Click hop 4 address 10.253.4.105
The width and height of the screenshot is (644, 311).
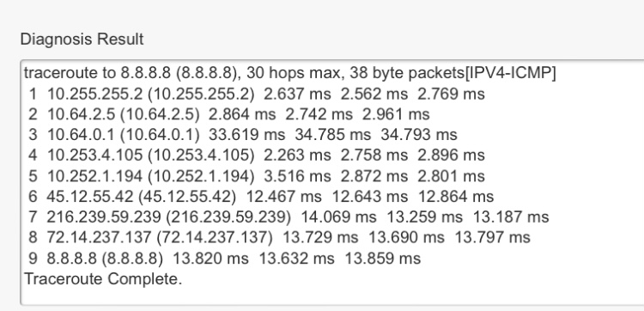(94, 155)
